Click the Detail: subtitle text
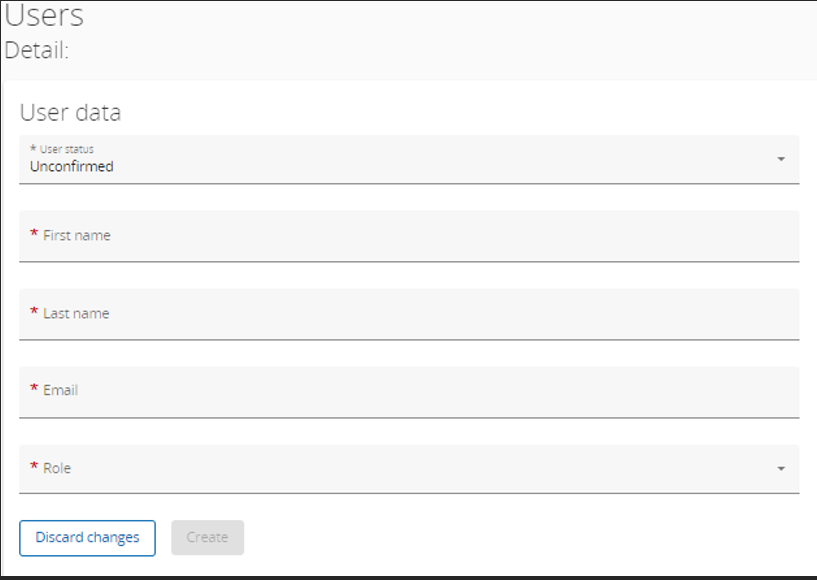 coord(37,50)
